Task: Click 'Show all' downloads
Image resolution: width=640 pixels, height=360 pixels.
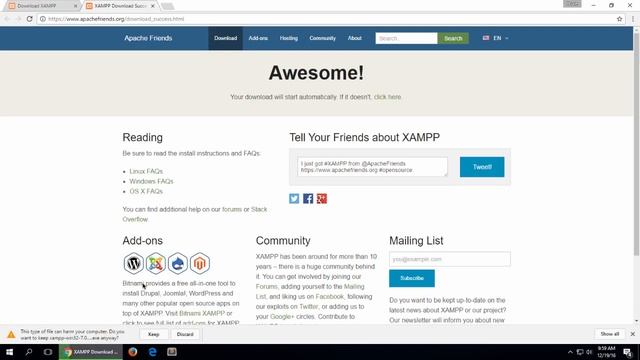Action: point(610,334)
